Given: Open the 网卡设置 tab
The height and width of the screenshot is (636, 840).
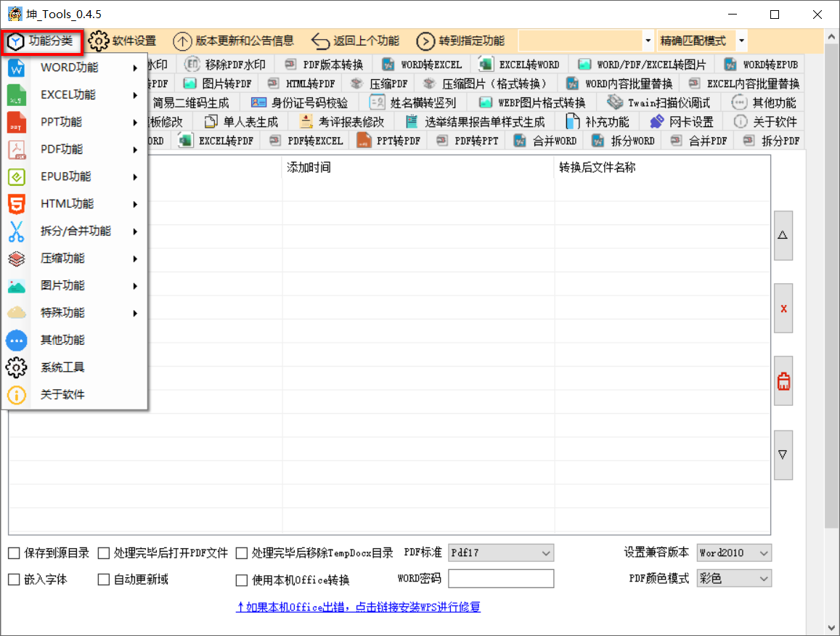Looking at the screenshot, I should pyautogui.click(x=682, y=122).
